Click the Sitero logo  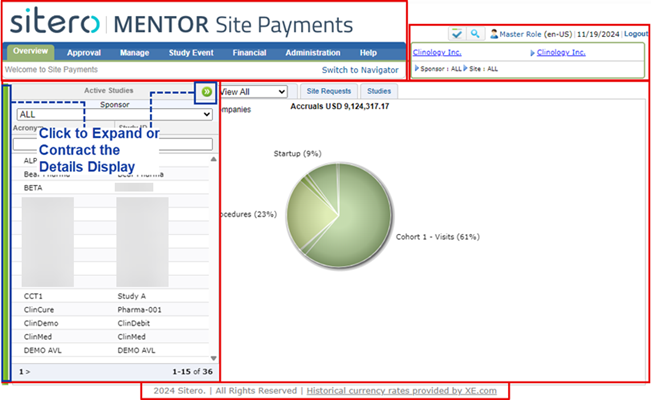[x=54, y=21]
